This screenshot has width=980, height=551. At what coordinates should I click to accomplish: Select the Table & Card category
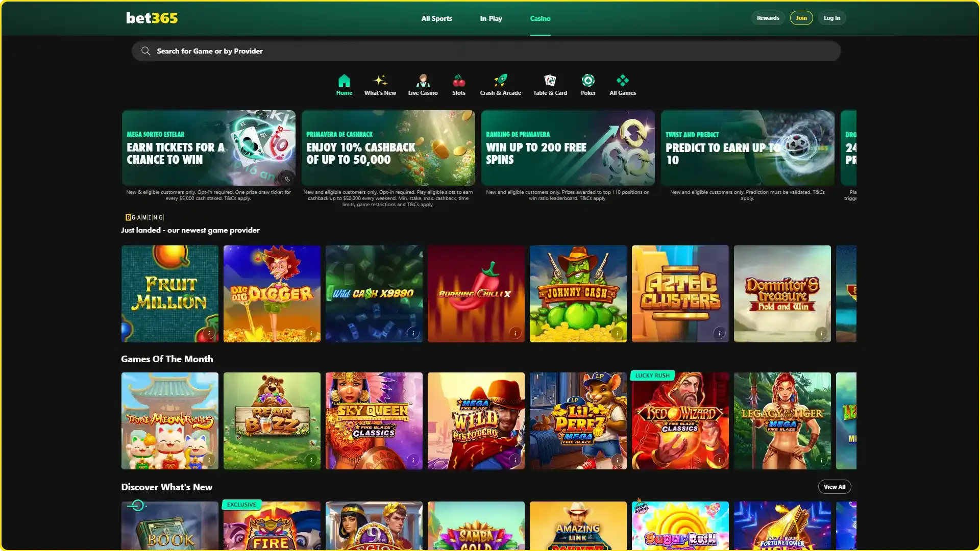pyautogui.click(x=550, y=85)
